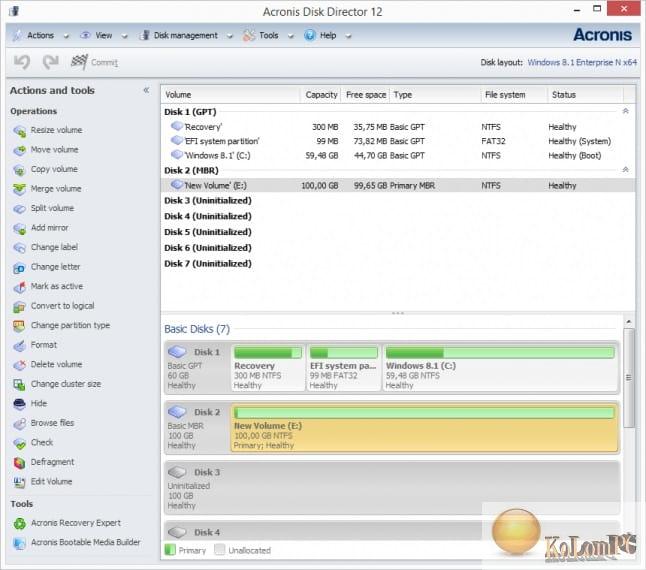Expand the Help menu dropdown arrow

point(348,36)
